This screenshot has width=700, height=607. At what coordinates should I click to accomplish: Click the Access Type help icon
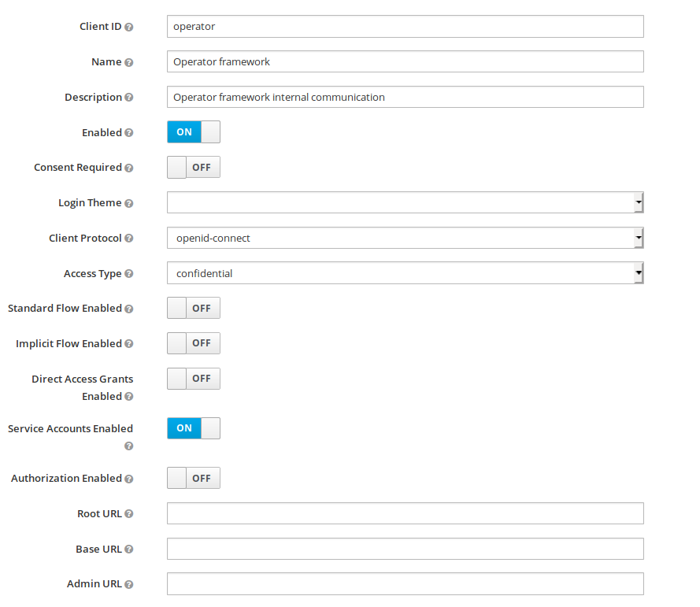tap(129, 274)
